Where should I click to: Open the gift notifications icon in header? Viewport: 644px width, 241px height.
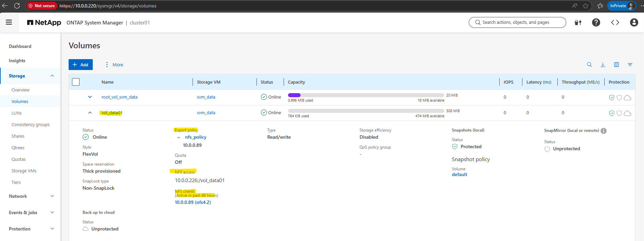578,22
